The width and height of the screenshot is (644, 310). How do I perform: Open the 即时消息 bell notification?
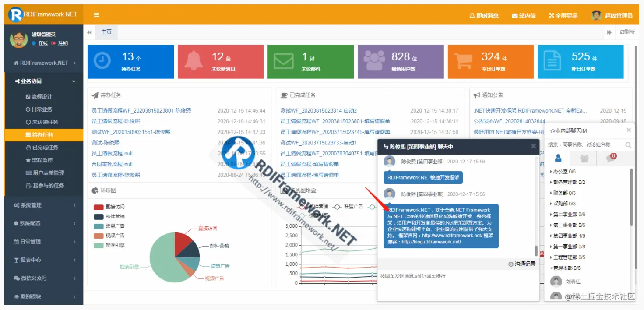point(484,15)
